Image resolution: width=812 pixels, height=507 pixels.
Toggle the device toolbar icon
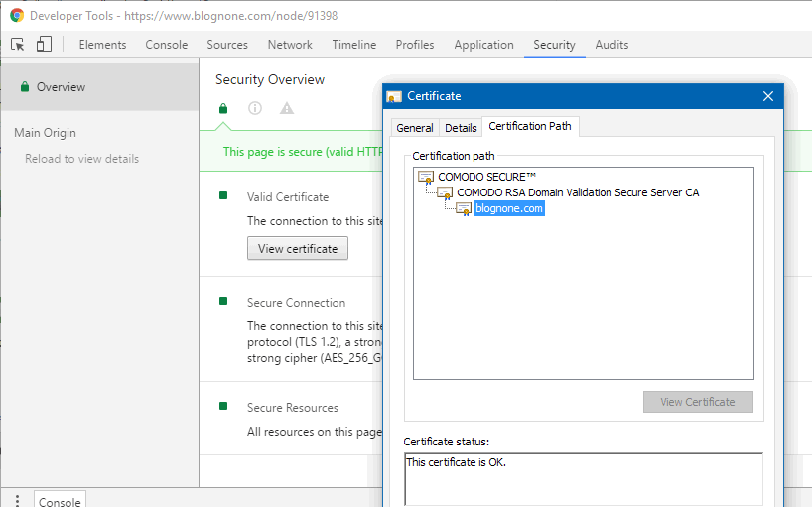(44, 44)
